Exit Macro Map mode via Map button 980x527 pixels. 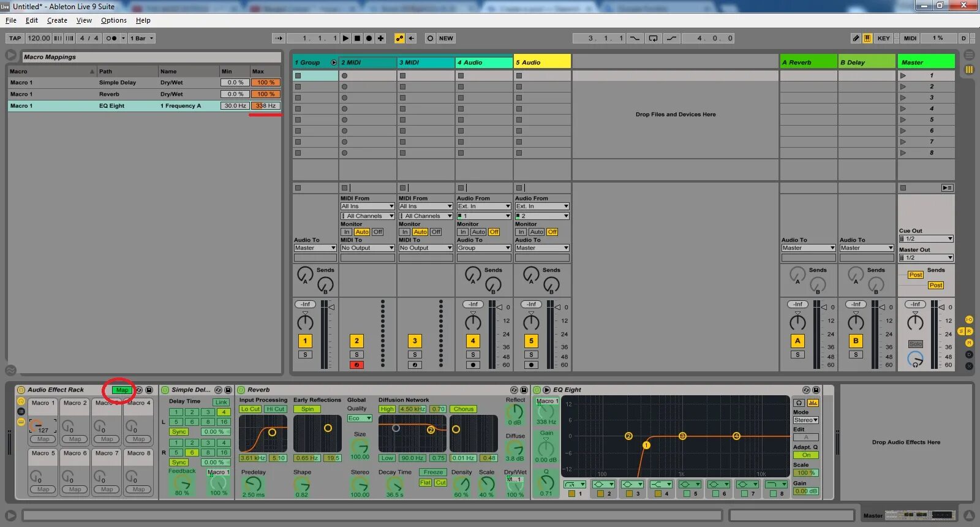pyautogui.click(x=123, y=390)
